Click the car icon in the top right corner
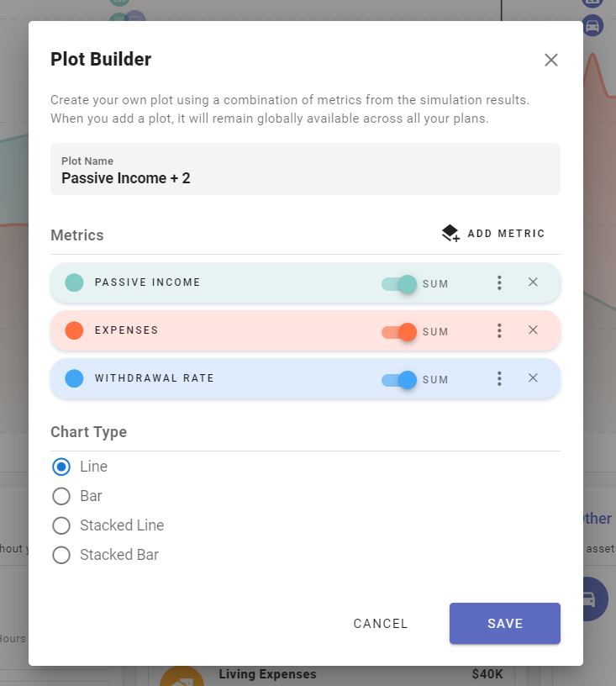 tap(592, 25)
